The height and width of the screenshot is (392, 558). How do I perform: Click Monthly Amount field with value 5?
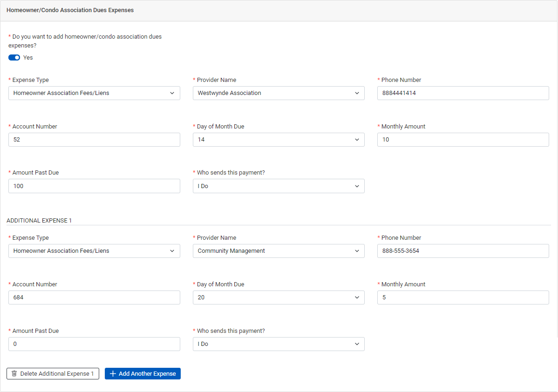463,297
